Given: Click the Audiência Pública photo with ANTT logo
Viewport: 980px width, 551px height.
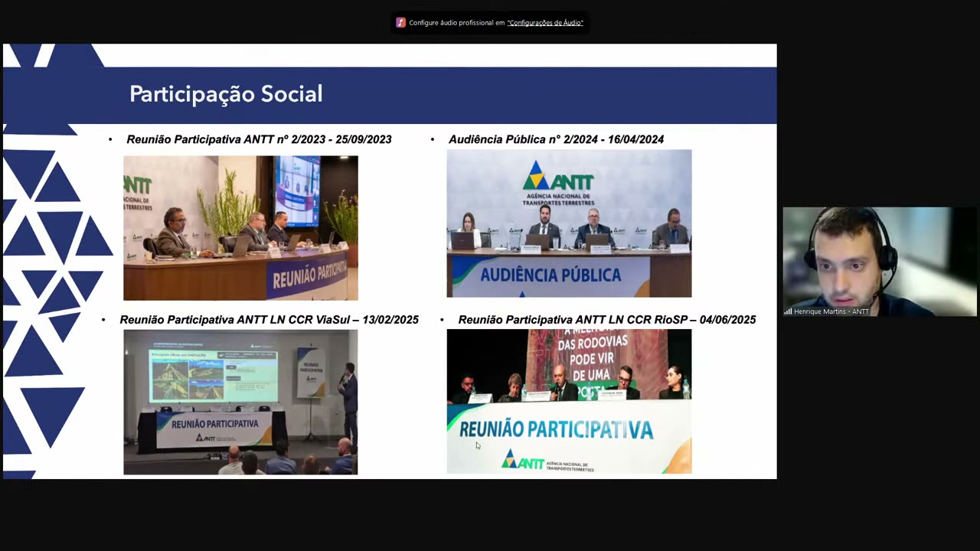Looking at the screenshot, I should tap(569, 223).
